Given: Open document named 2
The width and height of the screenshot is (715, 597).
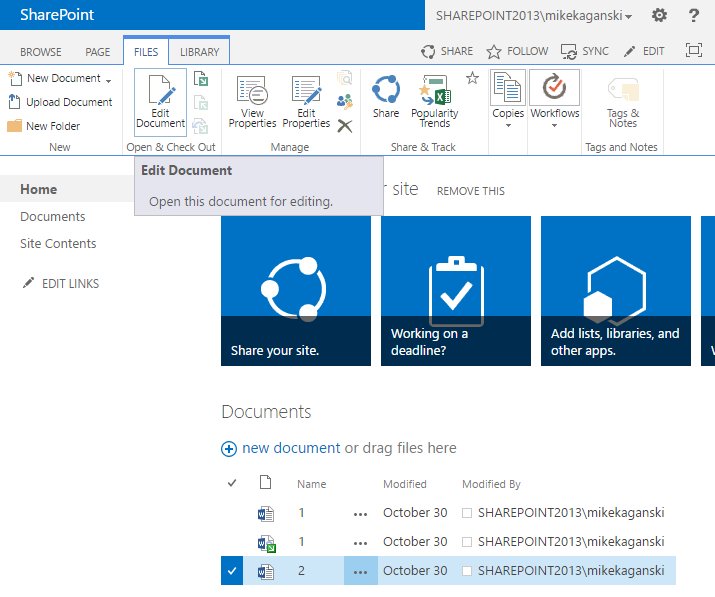Looking at the screenshot, I should click(x=301, y=571).
